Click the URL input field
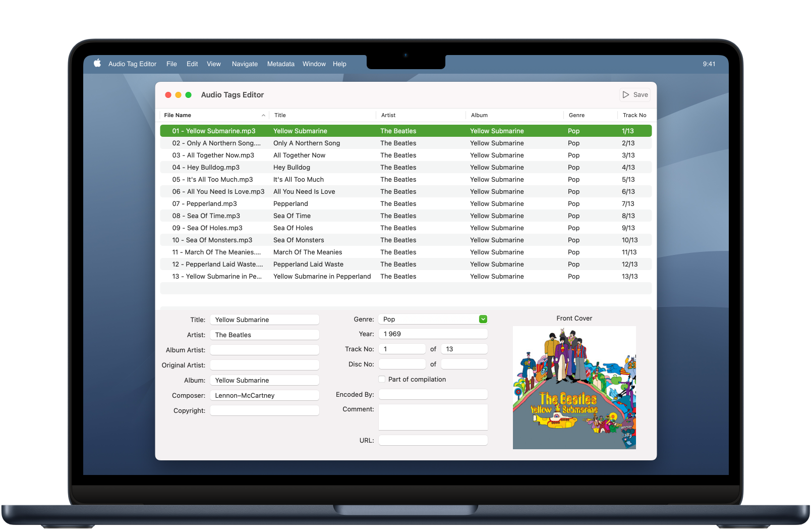812x530 pixels. click(433, 440)
